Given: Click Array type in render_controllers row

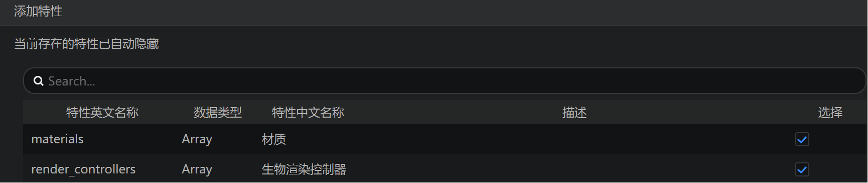Looking at the screenshot, I should (x=197, y=169).
